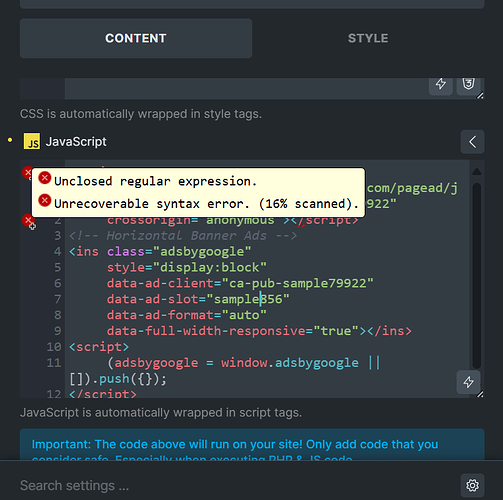
Task: Click the JavaScript editor resize handle
Action: 480,394
